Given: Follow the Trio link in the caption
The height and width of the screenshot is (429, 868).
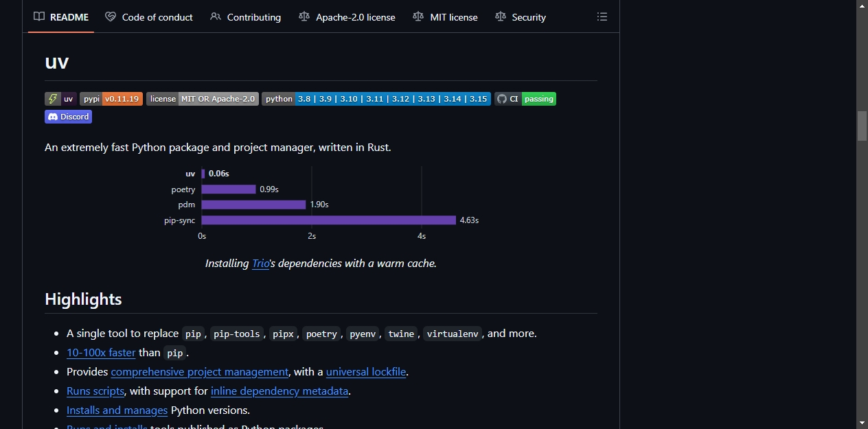Looking at the screenshot, I should (x=261, y=264).
